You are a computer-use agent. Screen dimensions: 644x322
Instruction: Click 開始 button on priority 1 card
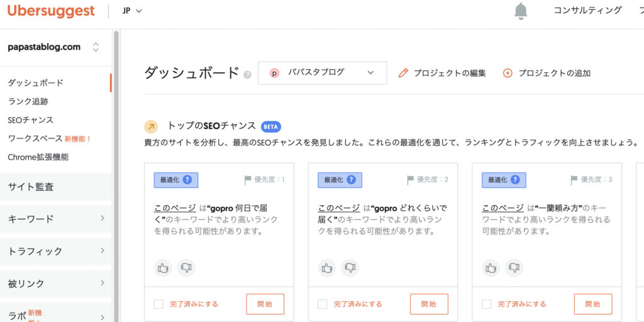click(265, 304)
